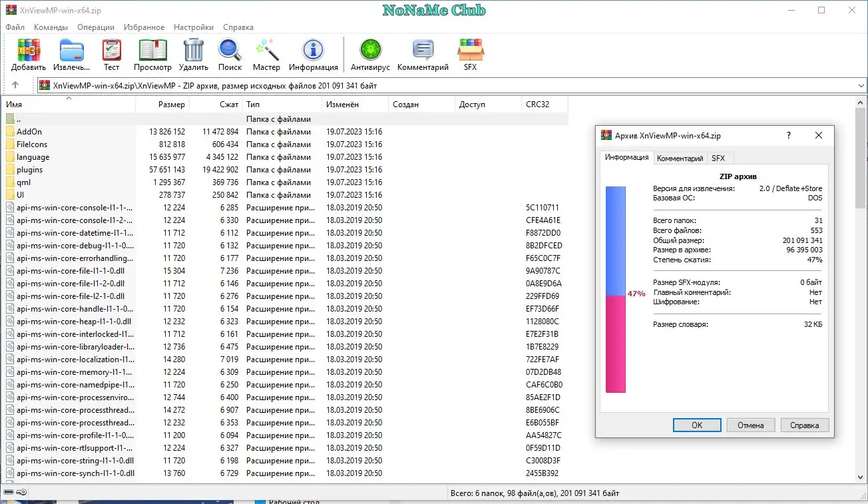Sort by Сжат column header
Screen dimensions: 868x504
coord(216,105)
